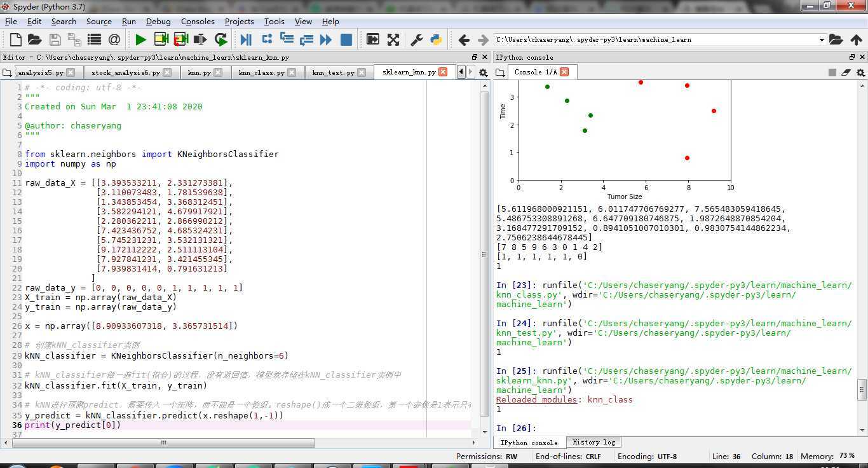Run cell and advance icon
Screen dimensions: 868x468
(180, 39)
